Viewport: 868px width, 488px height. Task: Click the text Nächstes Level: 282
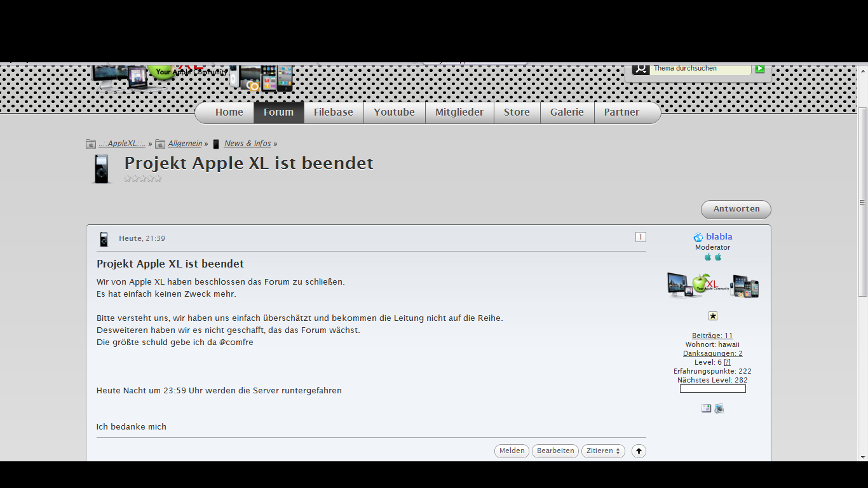point(712,380)
